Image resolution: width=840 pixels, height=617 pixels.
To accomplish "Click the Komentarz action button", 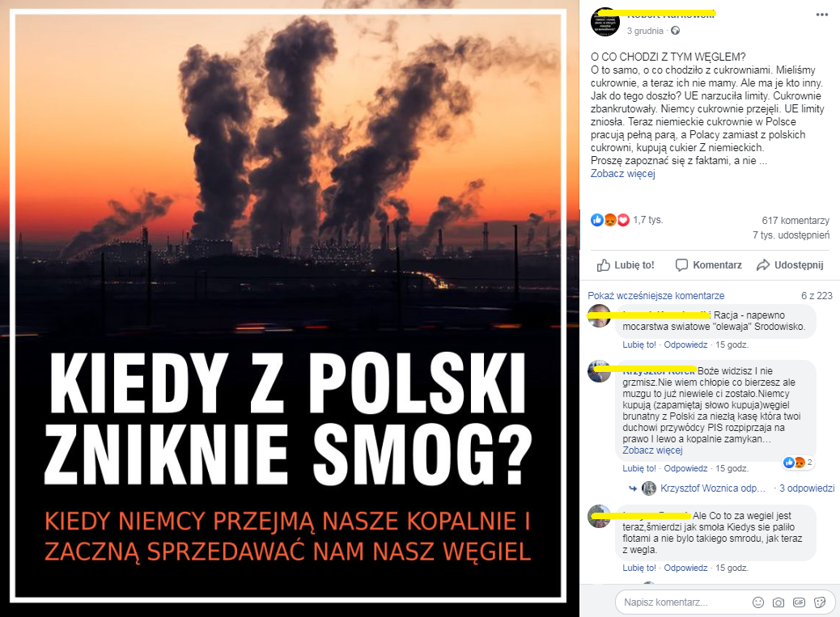I will (x=708, y=265).
